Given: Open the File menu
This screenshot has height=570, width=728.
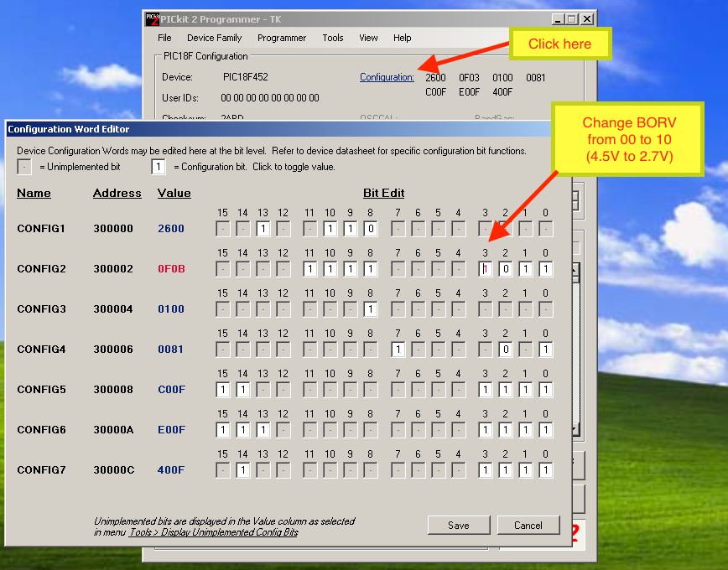Looking at the screenshot, I should coord(164,38).
